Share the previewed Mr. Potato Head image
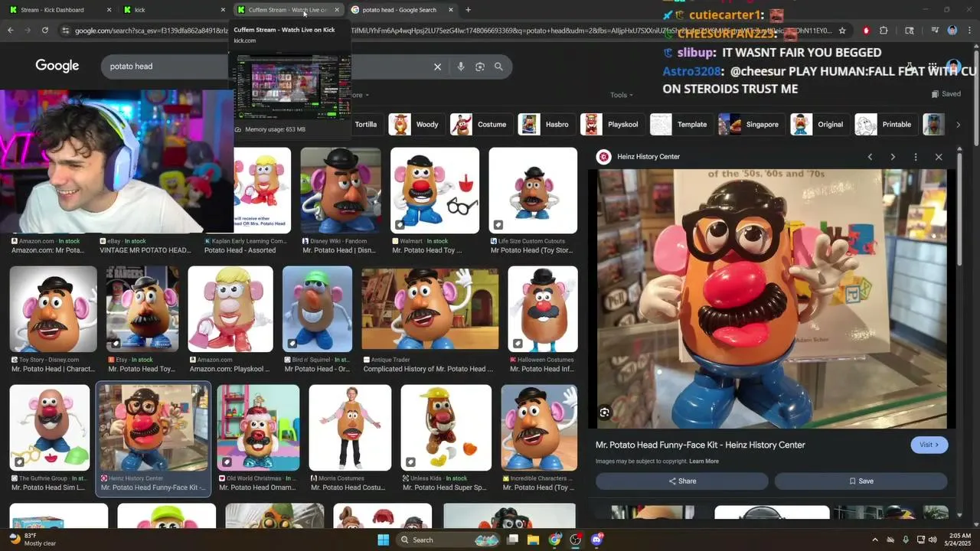980x551 pixels. tap(682, 481)
